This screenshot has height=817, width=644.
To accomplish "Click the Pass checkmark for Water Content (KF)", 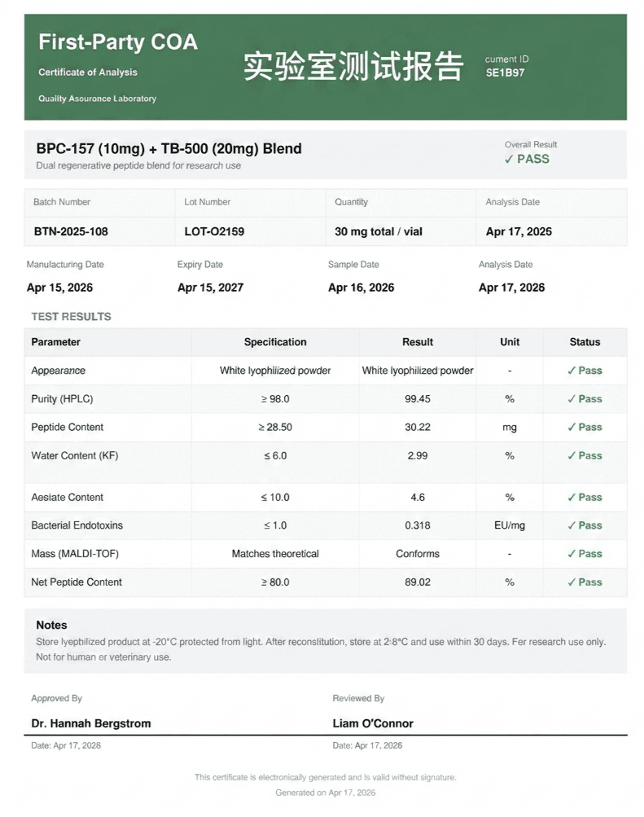I will [571, 455].
